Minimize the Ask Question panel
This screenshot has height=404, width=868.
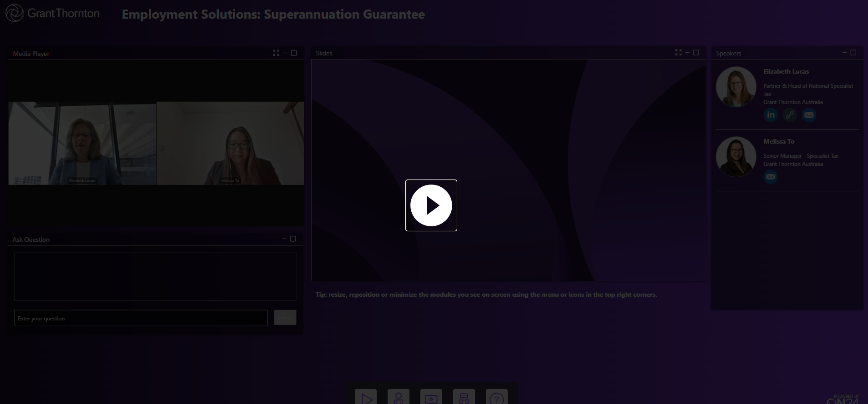coord(284,239)
